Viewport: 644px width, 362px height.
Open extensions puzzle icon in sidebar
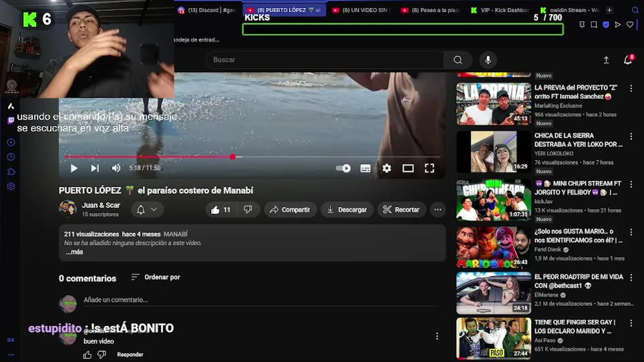point(11,171)
